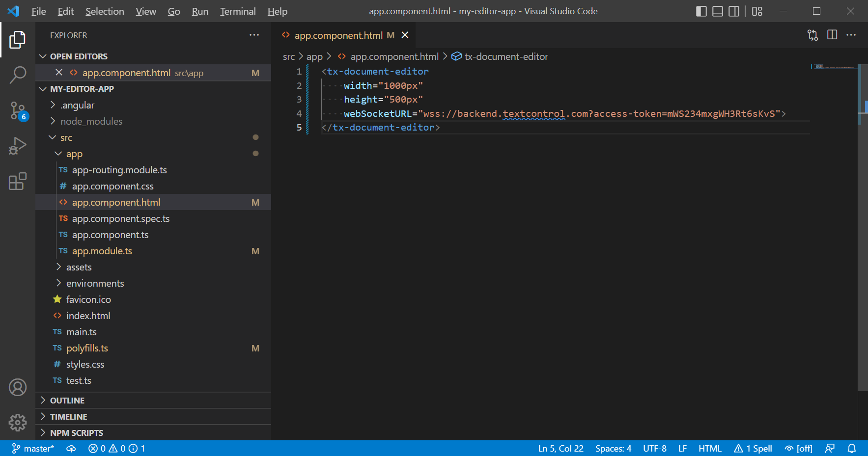Open app.module.ts file
868x456 pixels.
pos(153,251)
